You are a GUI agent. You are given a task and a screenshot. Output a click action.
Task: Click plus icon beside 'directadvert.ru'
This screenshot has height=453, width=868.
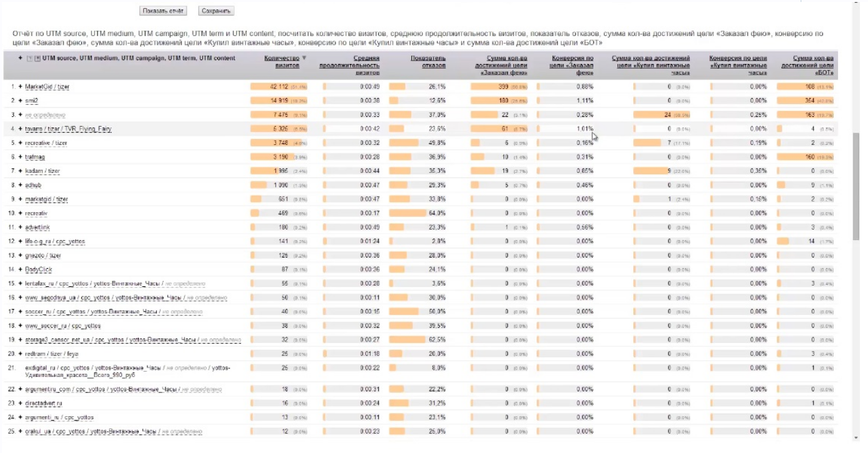(21, 404)
